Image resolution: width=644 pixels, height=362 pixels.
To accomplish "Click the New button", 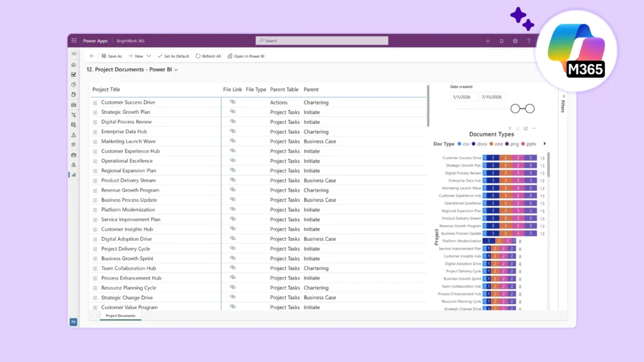I will coord(136,56).
